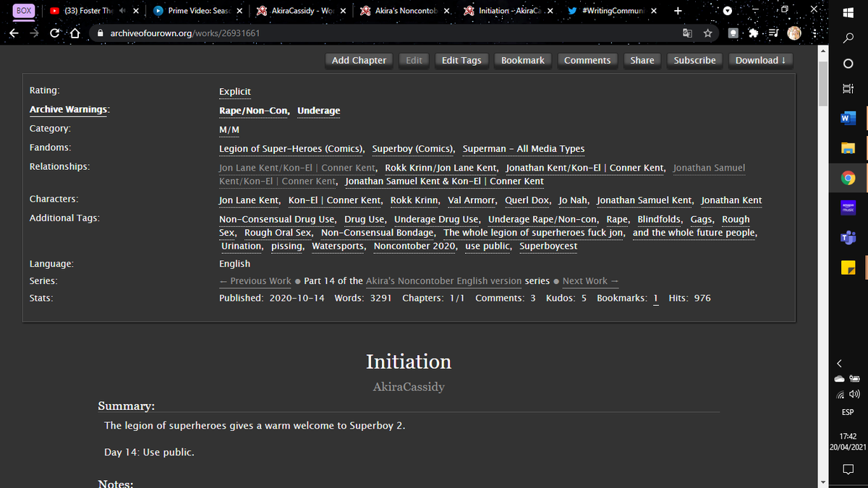Open the Akira's Noncontober English version series link

click(443, 281)
